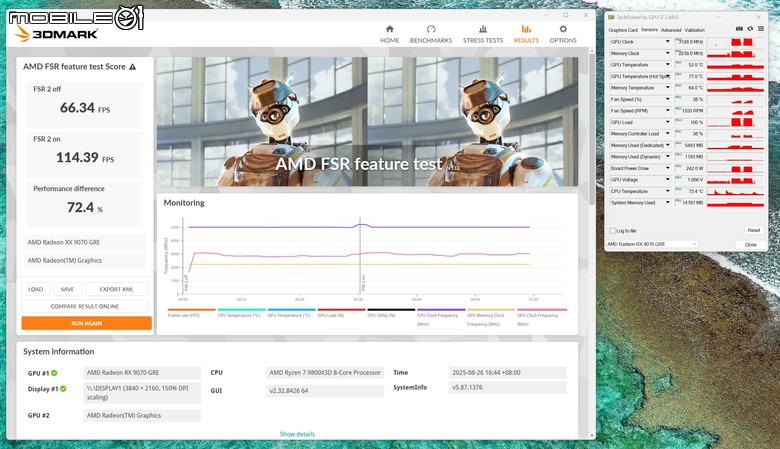
Task: Open the GPU selector showing AMD Radeon RX 9070 GRE
Action: 652,244
